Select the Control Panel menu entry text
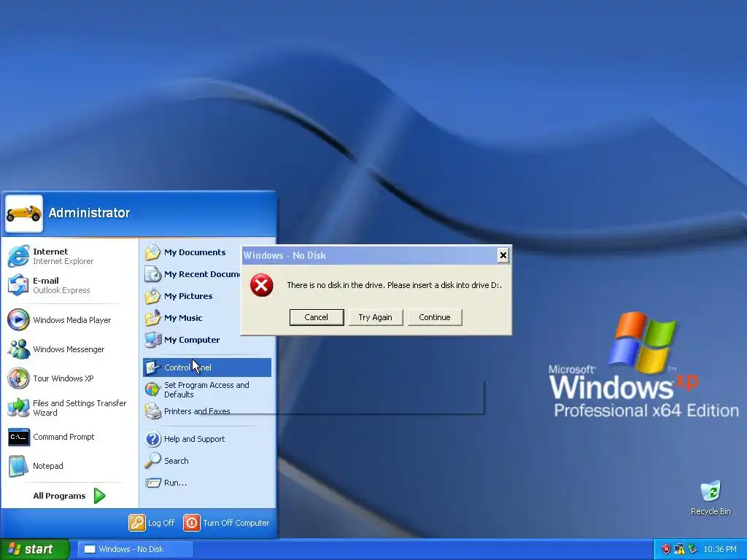Image resolution: width=747 pixels, height=560 pixels. click(187, 367)
